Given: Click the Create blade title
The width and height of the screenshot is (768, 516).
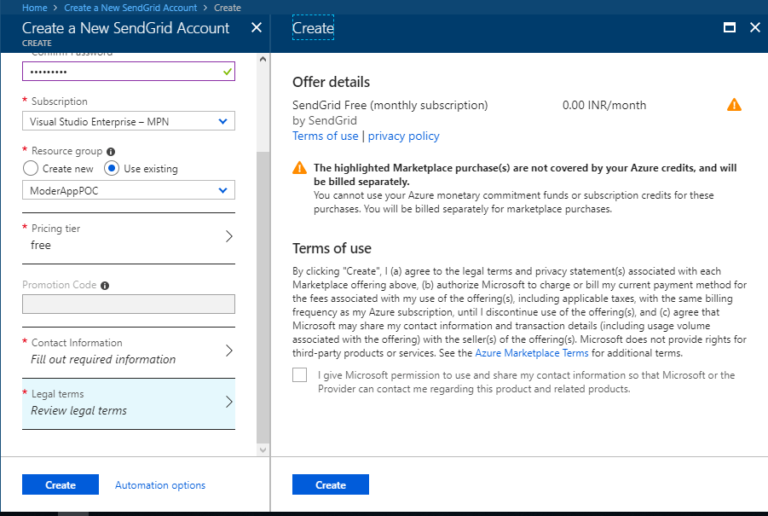Looking at the screenshot, I should 313,28.
